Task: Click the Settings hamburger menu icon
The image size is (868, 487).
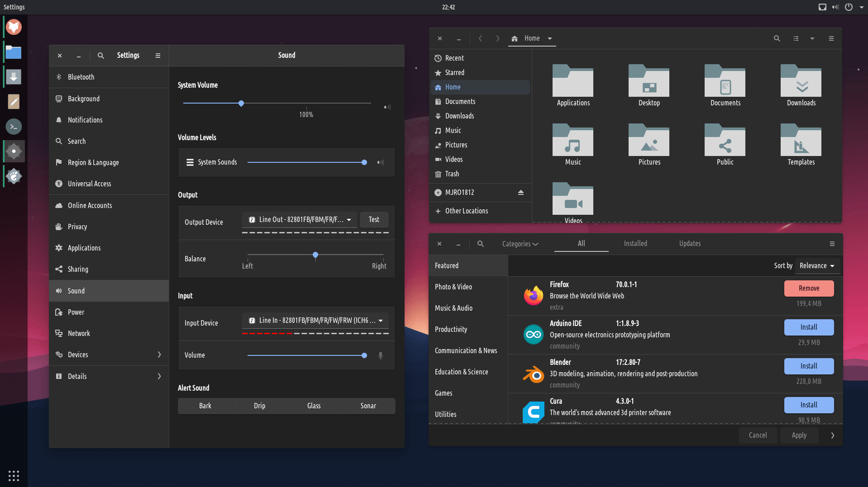Action: coord(158,56)
